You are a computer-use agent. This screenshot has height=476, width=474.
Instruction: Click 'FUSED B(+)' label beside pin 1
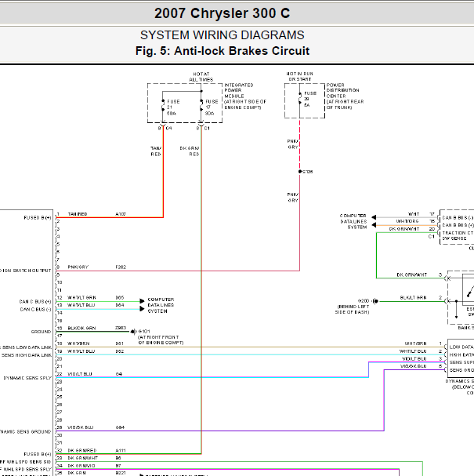pos(38,218)
